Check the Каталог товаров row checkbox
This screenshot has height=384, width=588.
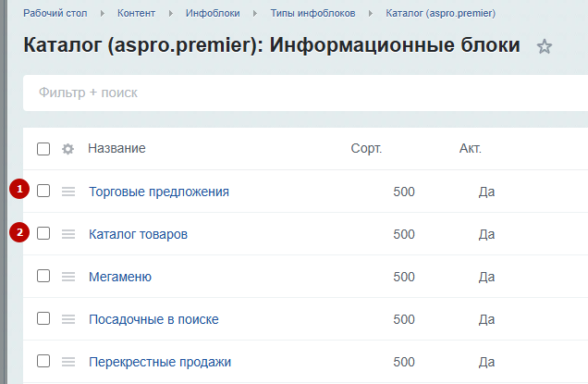pyautogui.click(x=43, y=233)
